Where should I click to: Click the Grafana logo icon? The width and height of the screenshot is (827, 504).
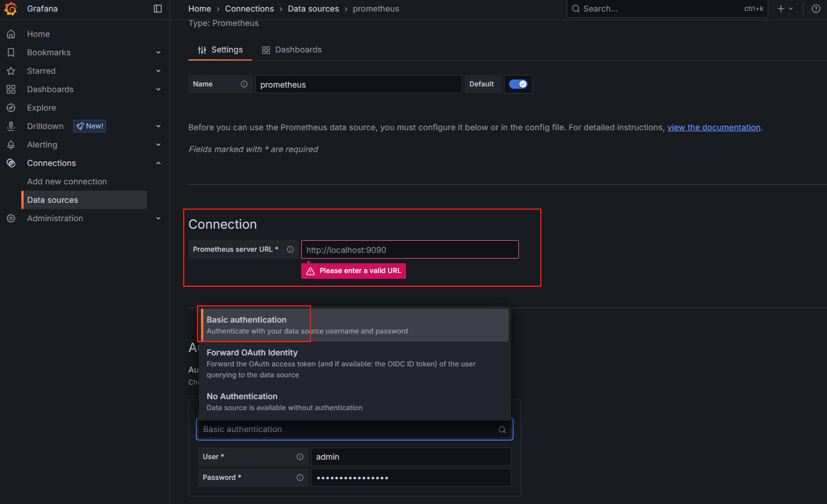[10, 9]
